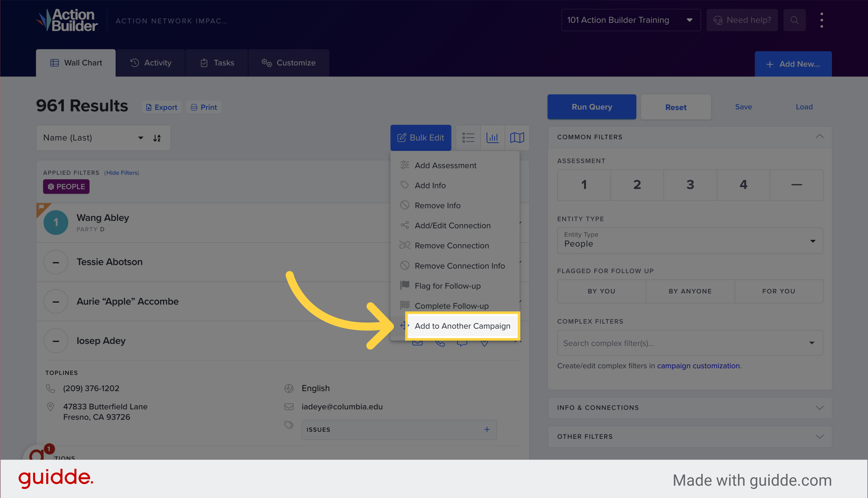
Task: Switch to the bar chart view icon
Action: pos(493,138)
